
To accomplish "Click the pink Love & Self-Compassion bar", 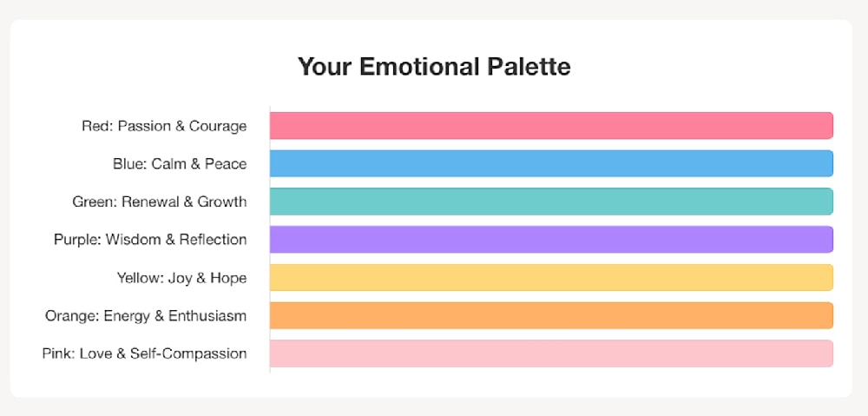I will tap(551, 353).
